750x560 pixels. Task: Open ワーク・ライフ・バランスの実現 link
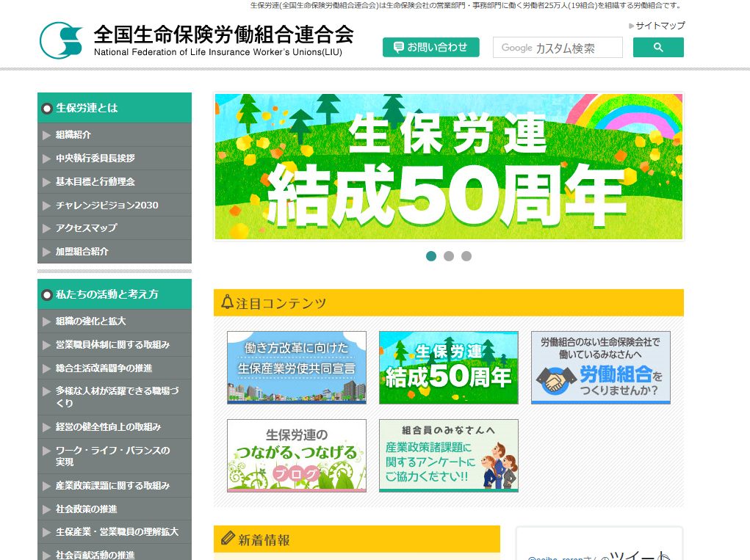point(115,457)
